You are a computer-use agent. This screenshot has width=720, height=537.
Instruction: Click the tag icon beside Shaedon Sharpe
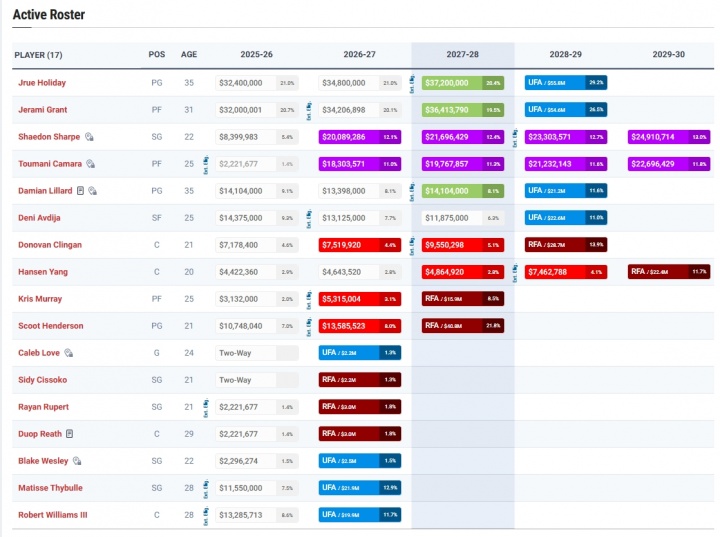click(89, 137)
